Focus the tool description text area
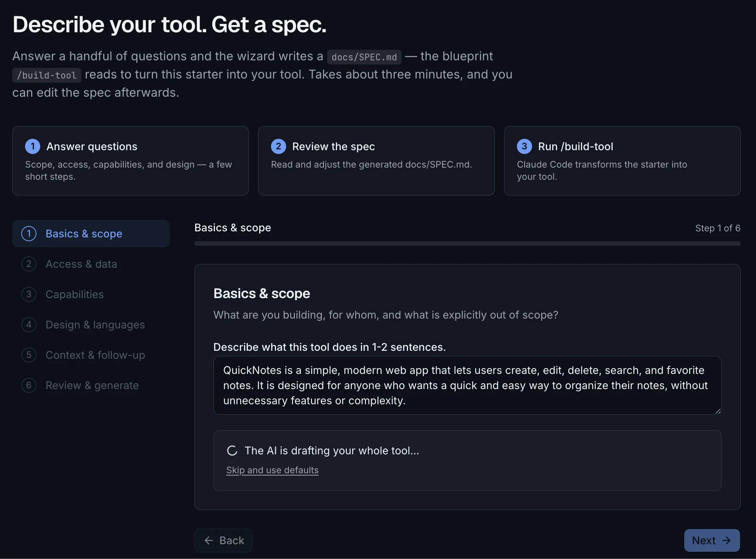Viewport: 756px width, 559px height. (468, 385)
